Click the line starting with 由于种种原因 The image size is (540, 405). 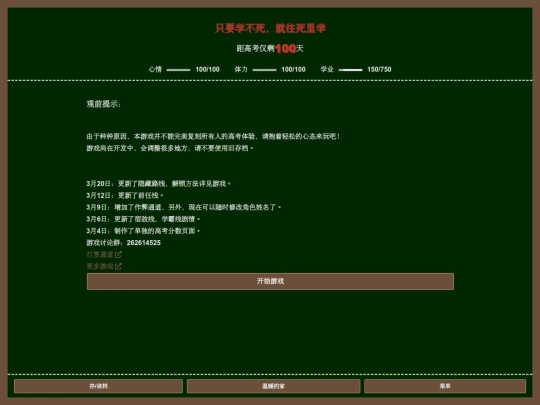(x=213, y=136)
